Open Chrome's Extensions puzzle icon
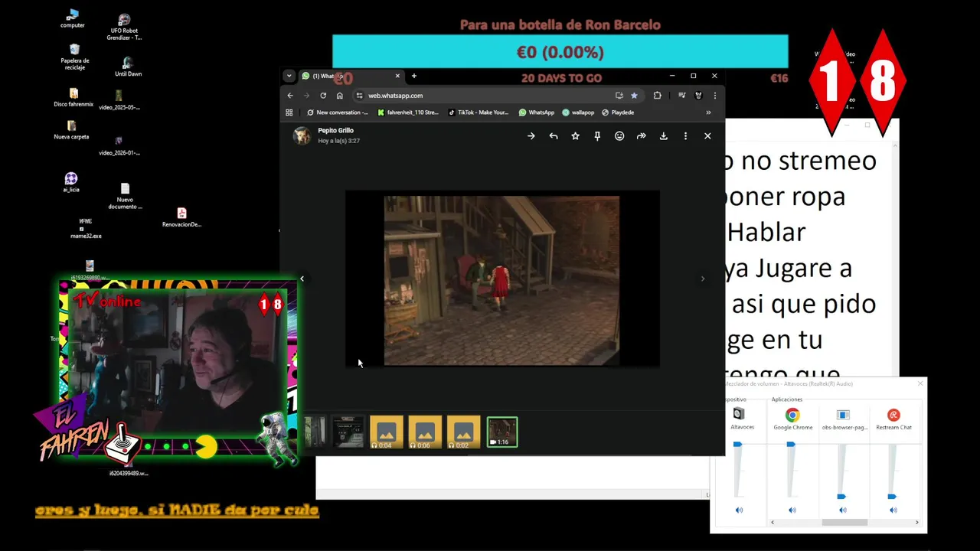The image size is (980, 551). pyautogui.click(x=657, y=96)
